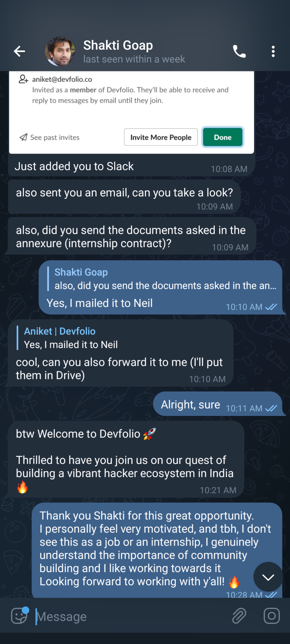This screenshot has height=644, width=290.
Task: Tap the 'Alright, sure' message bubble
Action: coord(219,404)
